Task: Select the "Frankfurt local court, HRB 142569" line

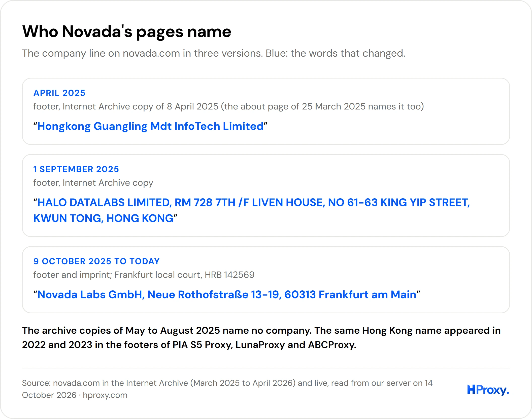Action: pos(144,275)
